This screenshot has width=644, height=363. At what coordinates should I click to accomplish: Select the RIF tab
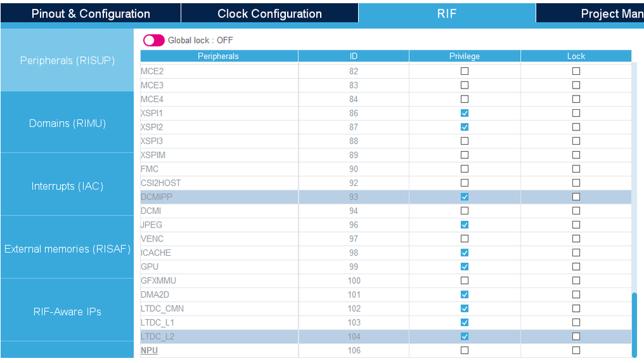447,14
